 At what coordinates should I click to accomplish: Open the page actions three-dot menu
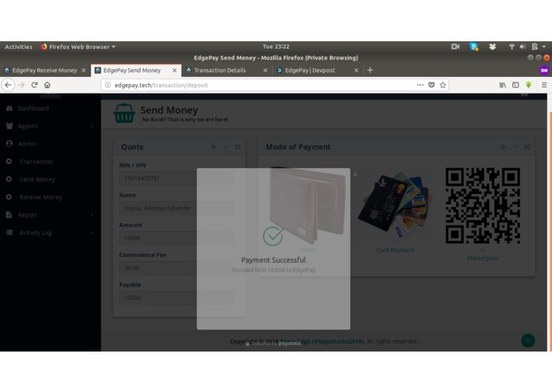coord(419,85)
